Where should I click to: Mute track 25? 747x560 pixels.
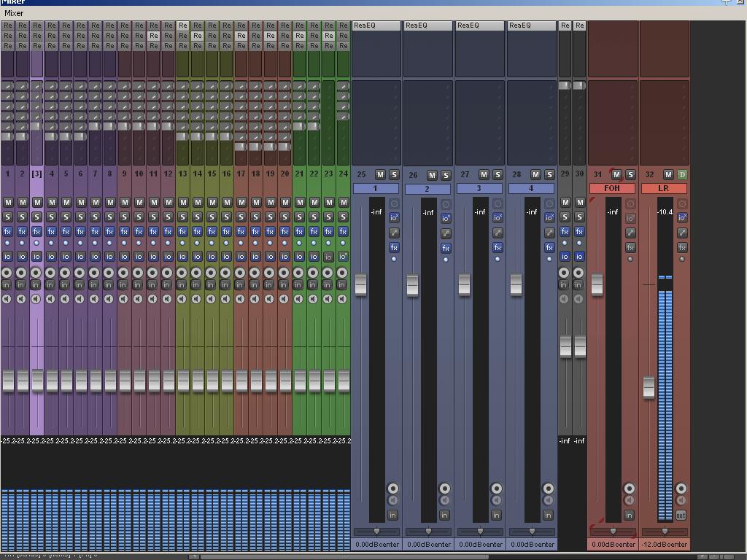[x=382, y=174]
